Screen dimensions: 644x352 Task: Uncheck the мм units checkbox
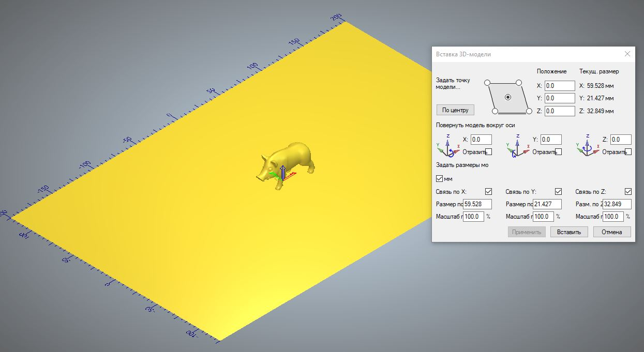tap(440, 179)
